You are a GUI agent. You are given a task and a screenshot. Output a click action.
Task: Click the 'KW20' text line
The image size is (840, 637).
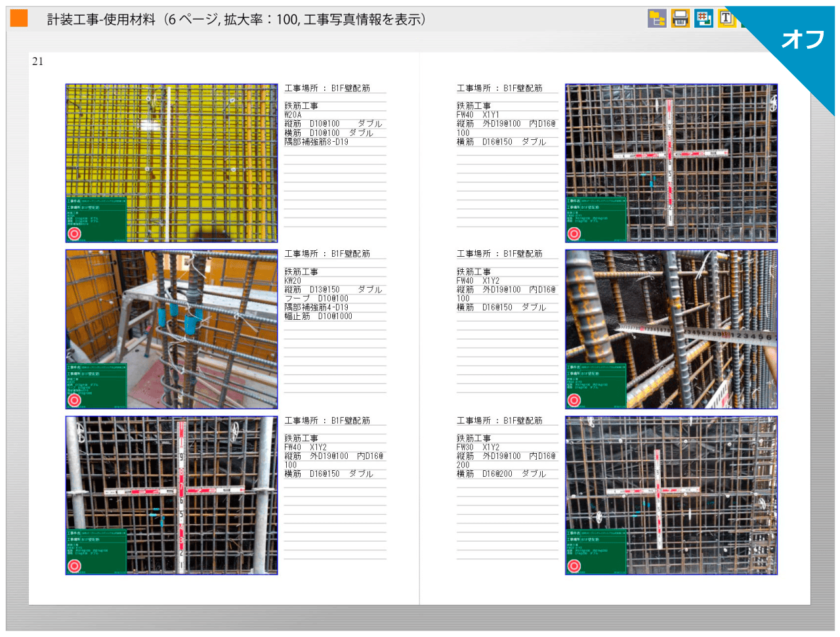(x=293, y=281)
